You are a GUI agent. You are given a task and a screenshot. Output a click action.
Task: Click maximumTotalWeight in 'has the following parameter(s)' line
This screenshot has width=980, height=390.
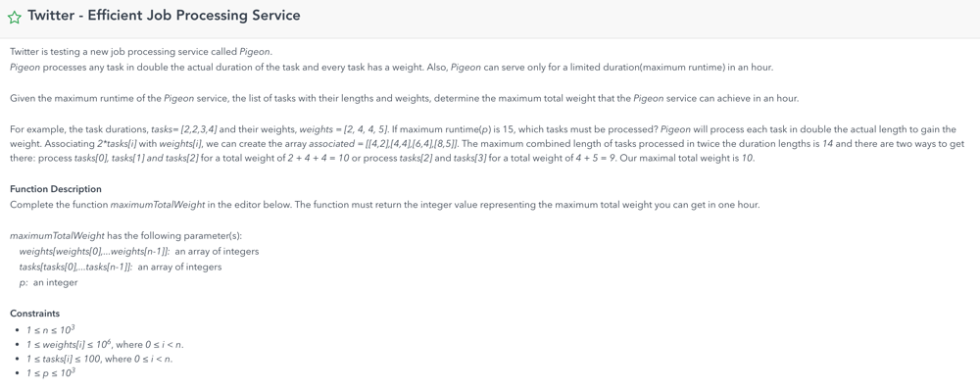[57, 235]
